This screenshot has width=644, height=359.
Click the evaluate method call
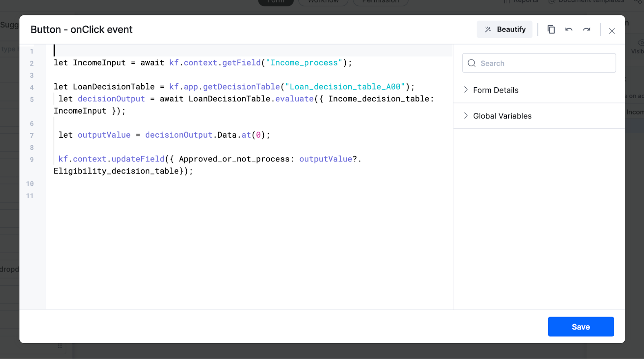294,99
